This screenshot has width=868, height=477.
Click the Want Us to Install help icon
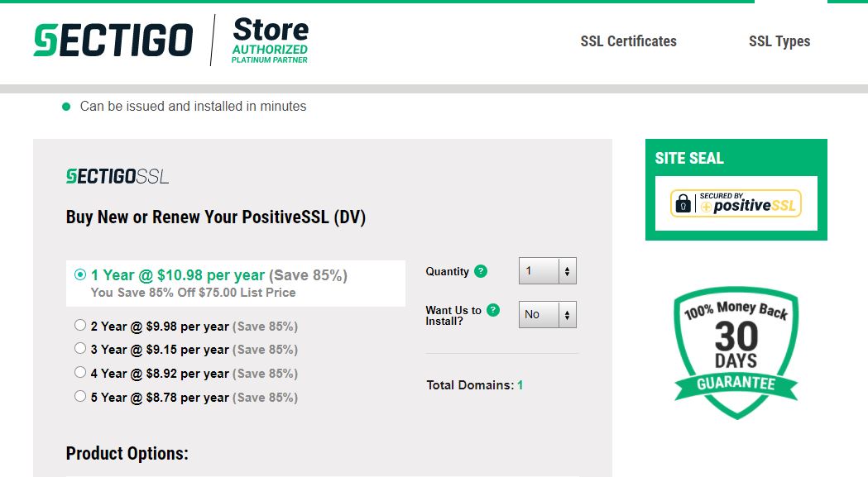(492, 310)
